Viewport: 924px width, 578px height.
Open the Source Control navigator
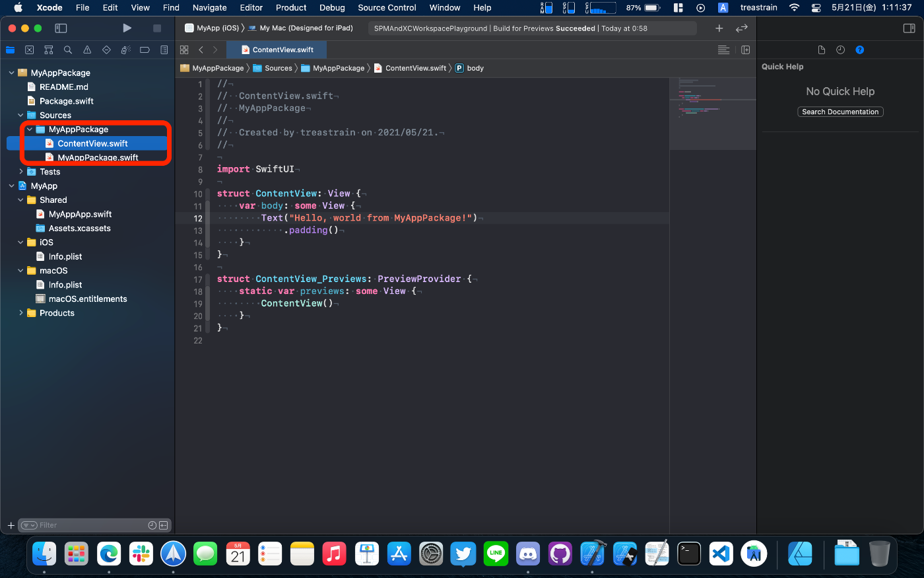click(29, 50)
